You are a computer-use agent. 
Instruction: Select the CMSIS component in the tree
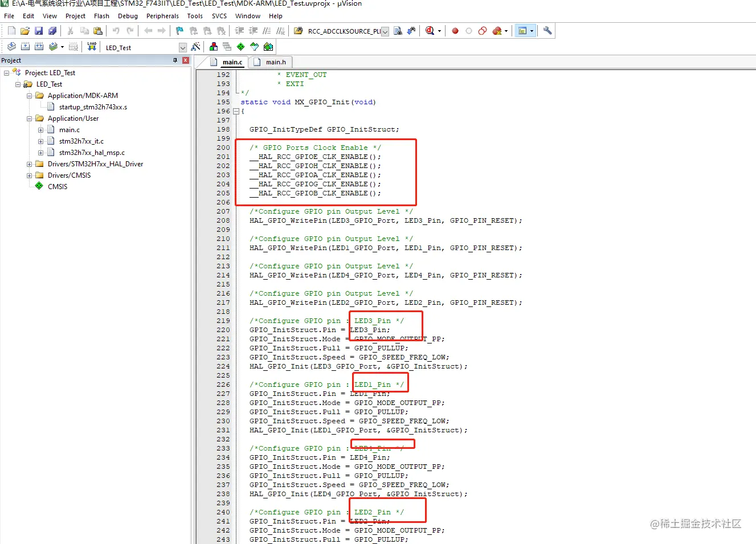pos(58,187)
